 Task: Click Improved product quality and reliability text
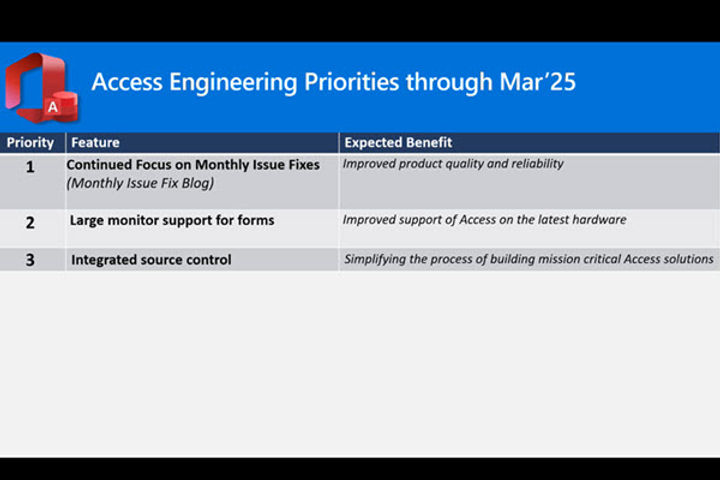point(453,164)
